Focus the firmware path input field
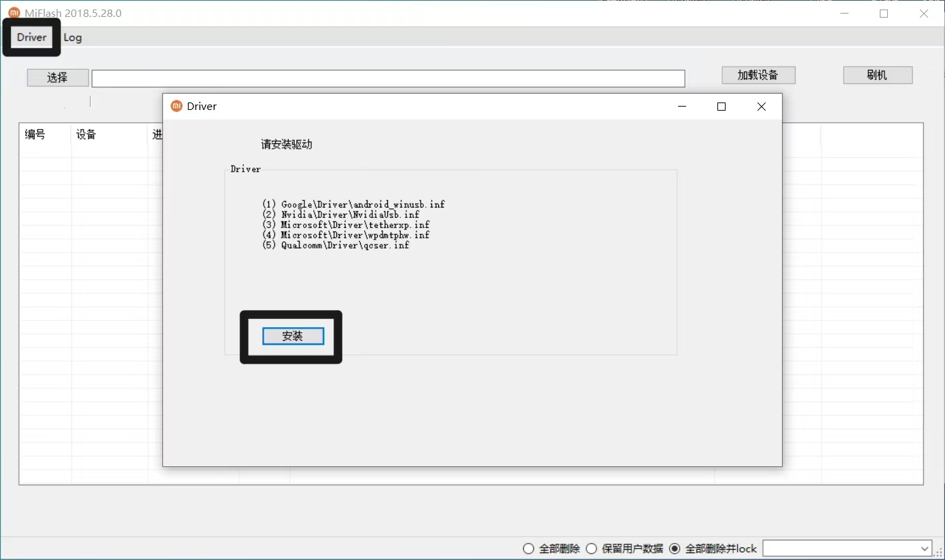945x560 pixels. point(388,79)
